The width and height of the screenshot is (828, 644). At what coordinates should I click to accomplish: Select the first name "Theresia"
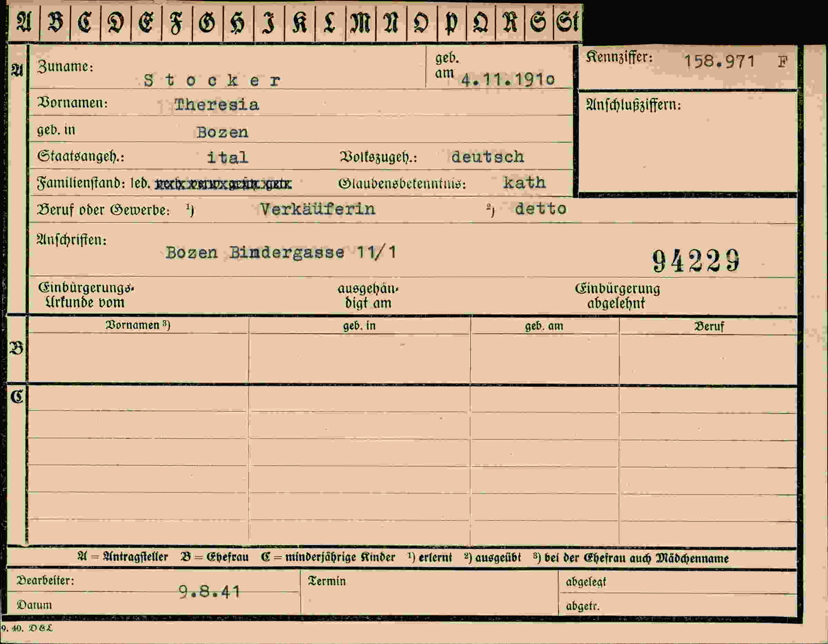click(x=216, y=105)
